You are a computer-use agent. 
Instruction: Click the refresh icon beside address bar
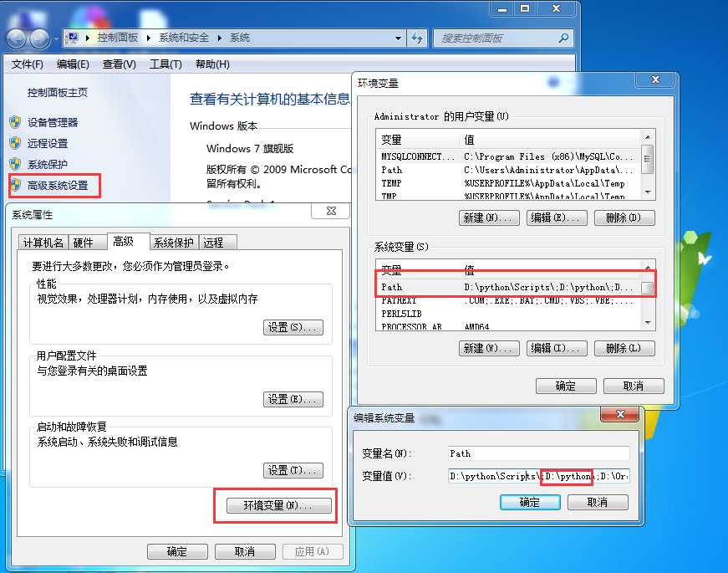417,38
